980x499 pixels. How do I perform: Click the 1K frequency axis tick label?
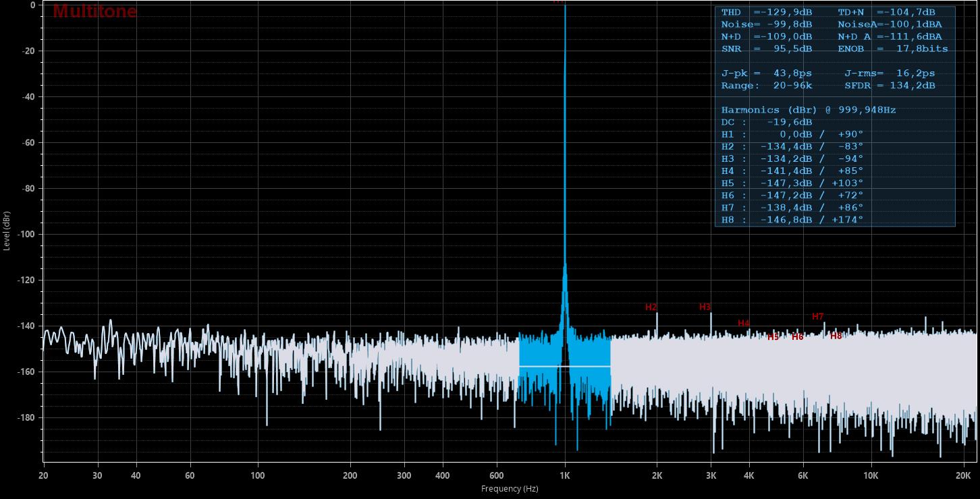[565, 475]
